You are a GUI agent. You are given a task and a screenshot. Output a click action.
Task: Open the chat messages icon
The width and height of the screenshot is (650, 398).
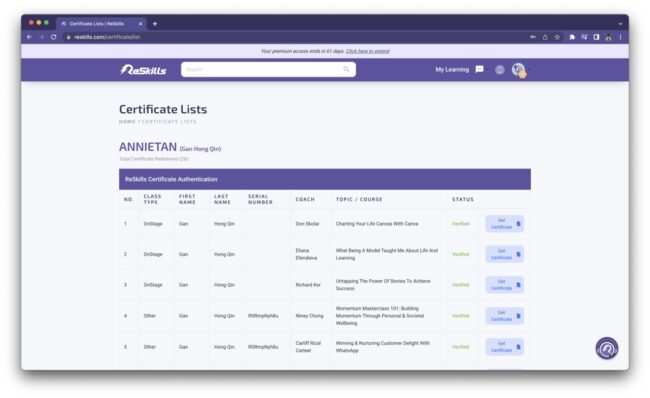pos(480,69)
